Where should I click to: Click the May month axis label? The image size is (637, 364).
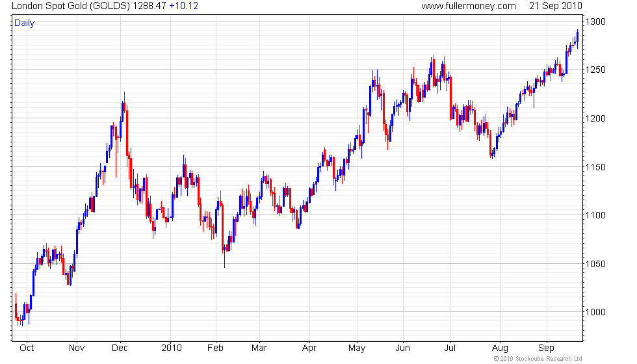(x=357, y=348)
